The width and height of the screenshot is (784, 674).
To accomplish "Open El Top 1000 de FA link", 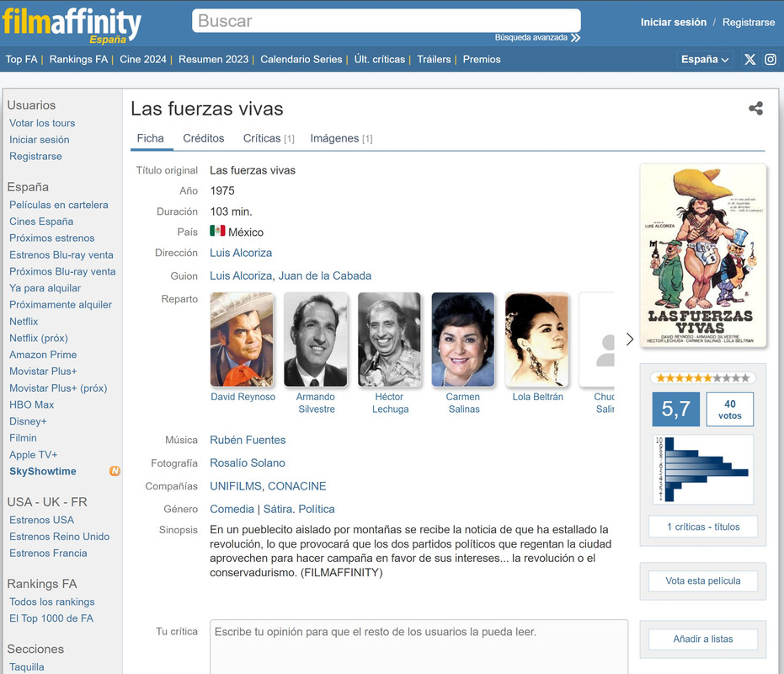I will (51, 618).
